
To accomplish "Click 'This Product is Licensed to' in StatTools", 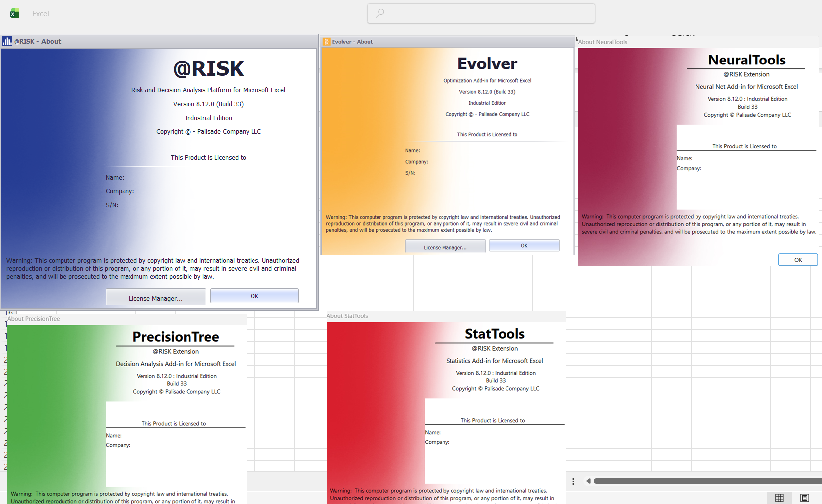I will coord(493,420).
